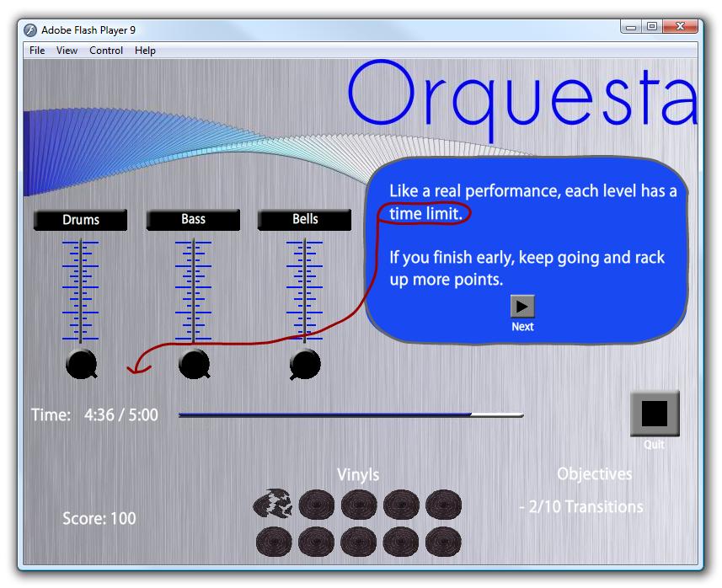
Task: Click the Drums round knob
Action: (x=82, y=364)
